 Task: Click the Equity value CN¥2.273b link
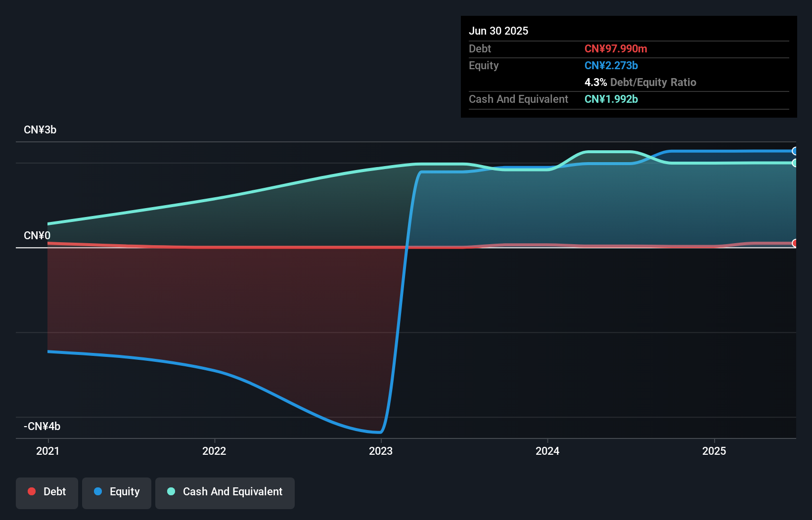click(611, 65)
